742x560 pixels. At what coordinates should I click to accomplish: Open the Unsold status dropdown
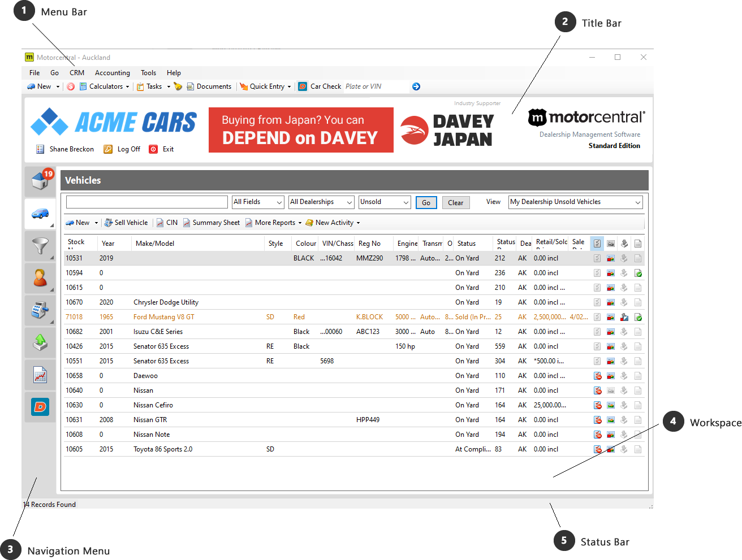pyautogui.click(x=385, y=202)
